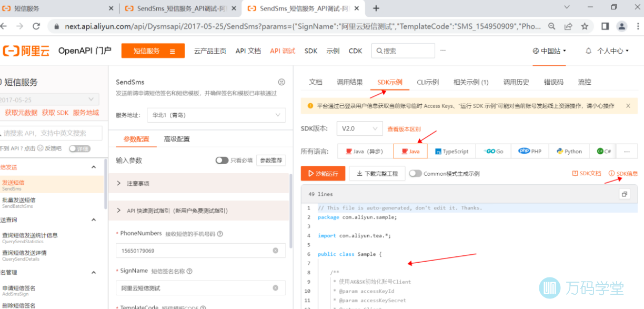644x309 pixels.
Task: Toggle the 详细 switch in sidebar
Action: point(79,148)
